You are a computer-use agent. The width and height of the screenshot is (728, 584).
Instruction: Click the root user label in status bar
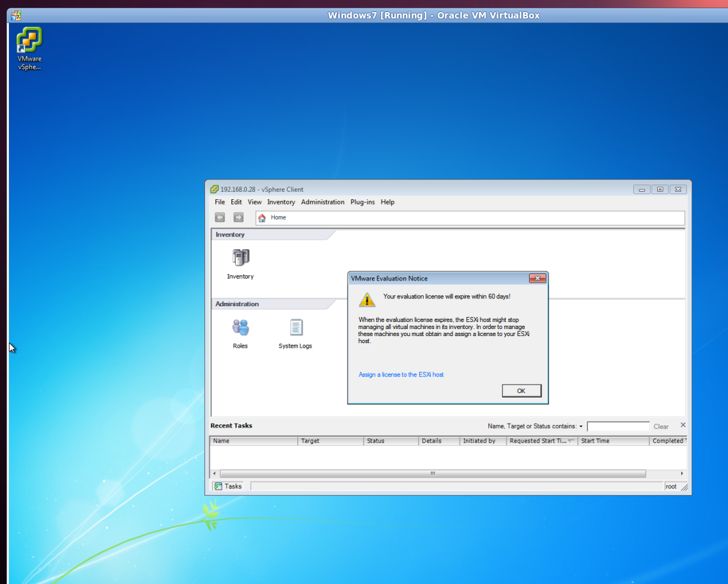click(x=671, y=486)
